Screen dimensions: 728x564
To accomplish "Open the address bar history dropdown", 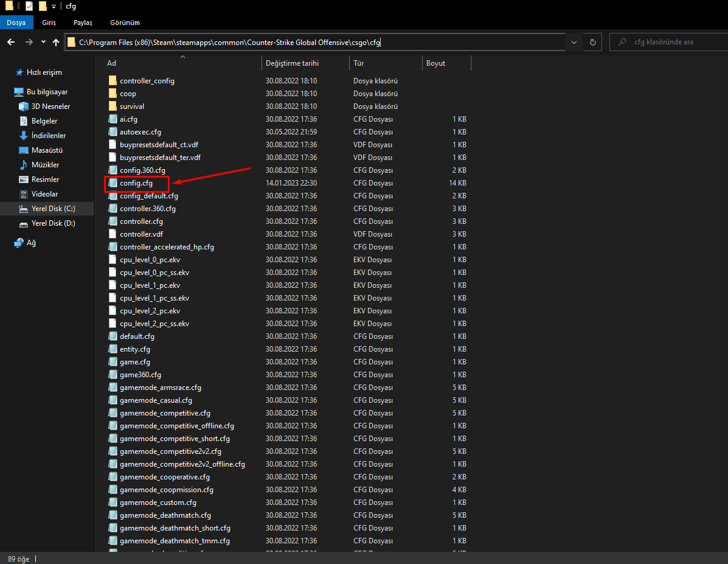I will 574,42.
